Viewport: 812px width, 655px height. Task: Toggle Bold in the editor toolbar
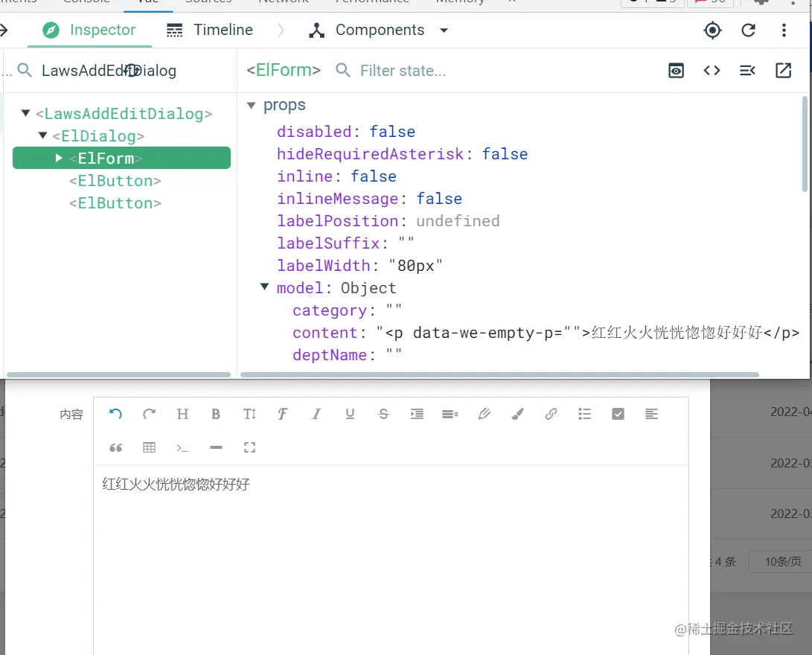click(x=216, y=414)
